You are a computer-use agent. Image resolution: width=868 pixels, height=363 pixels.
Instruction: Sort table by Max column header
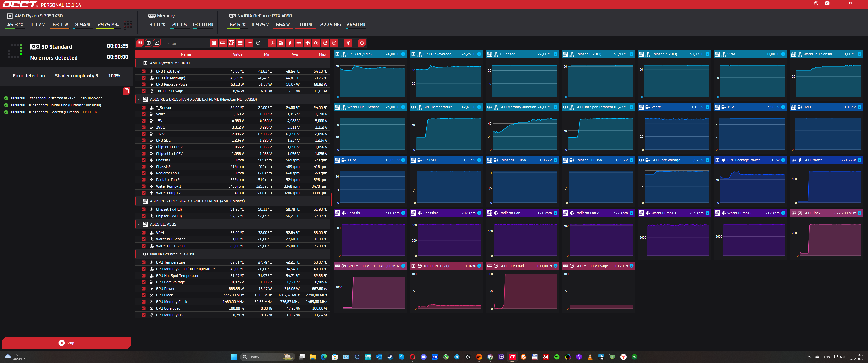click(x=322, y=54)
